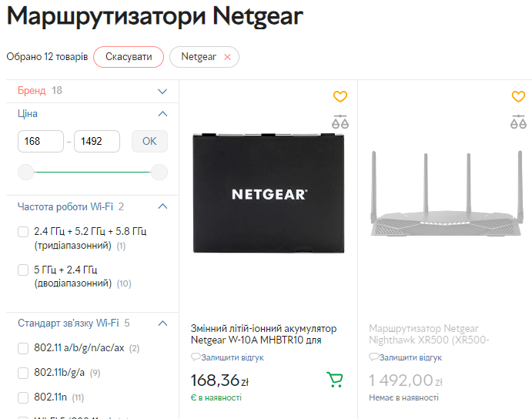532x419 pixels.
Task: Collapse the Стандарт зв'язку Wi-Fi section
Action: pos(162,323)
